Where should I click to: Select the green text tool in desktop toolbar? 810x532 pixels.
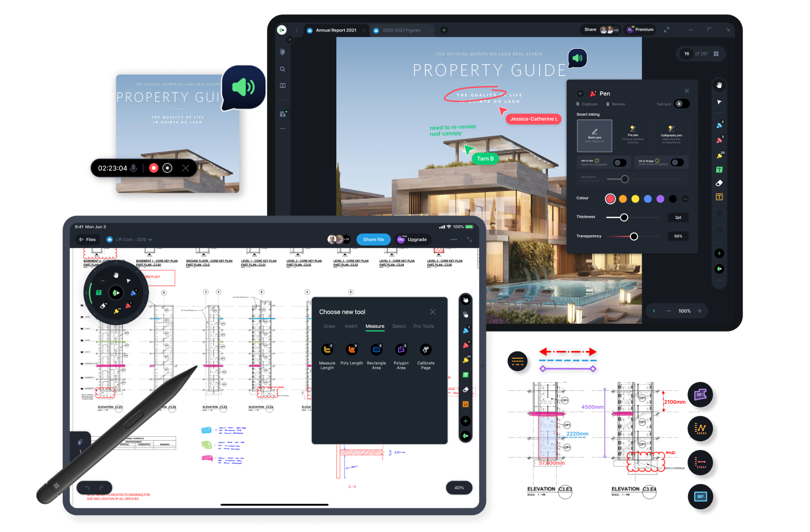[x=719, y=170]
